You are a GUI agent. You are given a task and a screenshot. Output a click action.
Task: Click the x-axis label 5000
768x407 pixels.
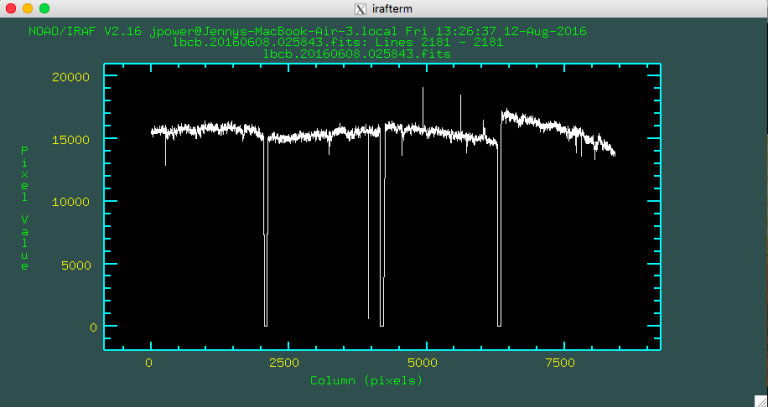click(x=422, y=363)
